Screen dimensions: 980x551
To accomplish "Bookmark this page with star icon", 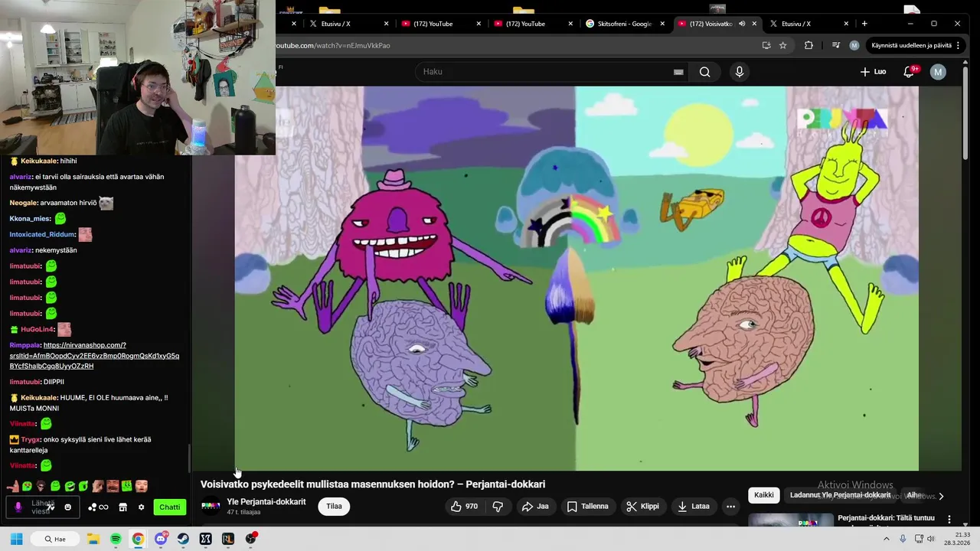I will (782, 45).
